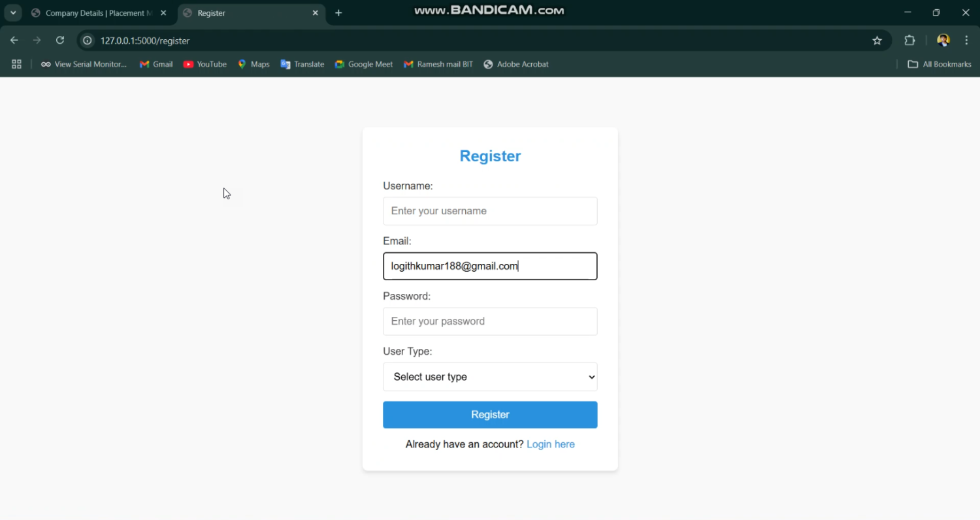The image size is (980, 520).
Task: Open the Ramesh mail BIT bookmark
Action: (438, 64)
